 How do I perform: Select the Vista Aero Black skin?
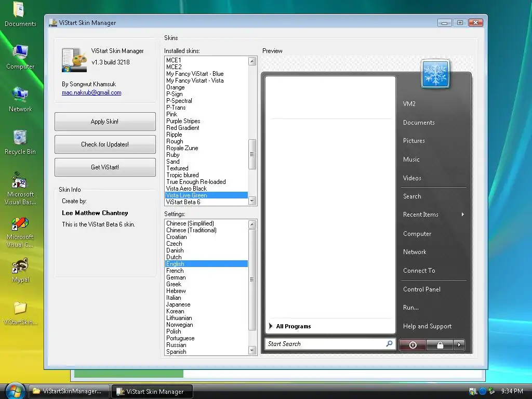206,189
